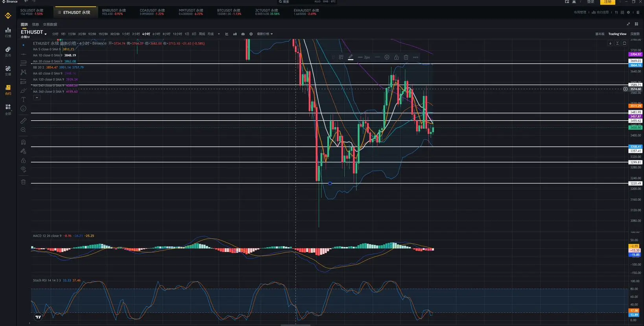Open the forecast and measurement tools
644x326 pixels.
click(x=23, y=81)
